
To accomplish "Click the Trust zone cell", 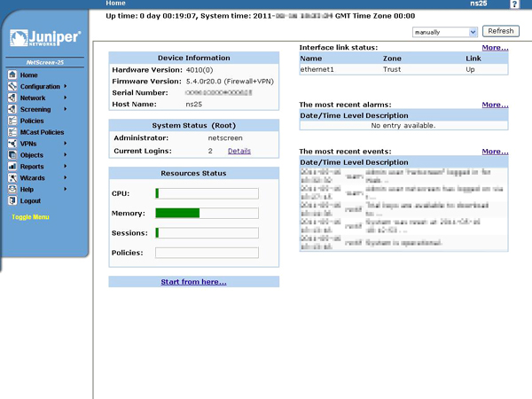I will click(392, 69).
